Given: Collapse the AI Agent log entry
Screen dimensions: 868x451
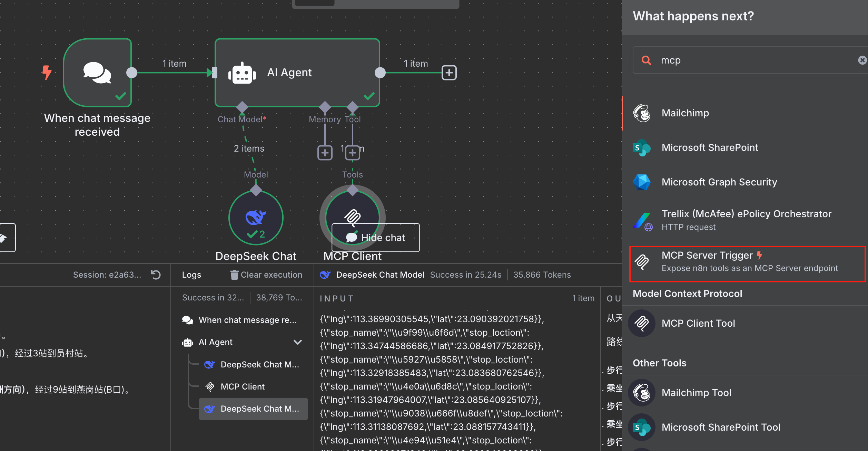Looking at the screenshot, I should click(x=298, y=342).
